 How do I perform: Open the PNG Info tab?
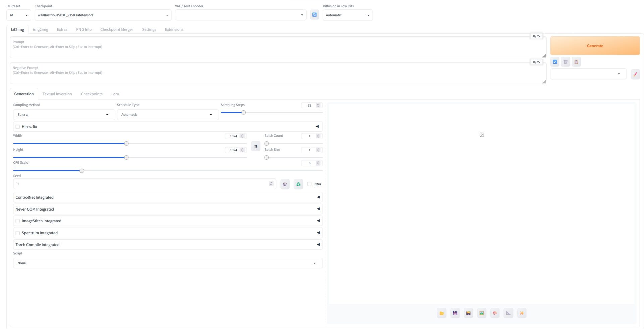[x=84, y=29]
